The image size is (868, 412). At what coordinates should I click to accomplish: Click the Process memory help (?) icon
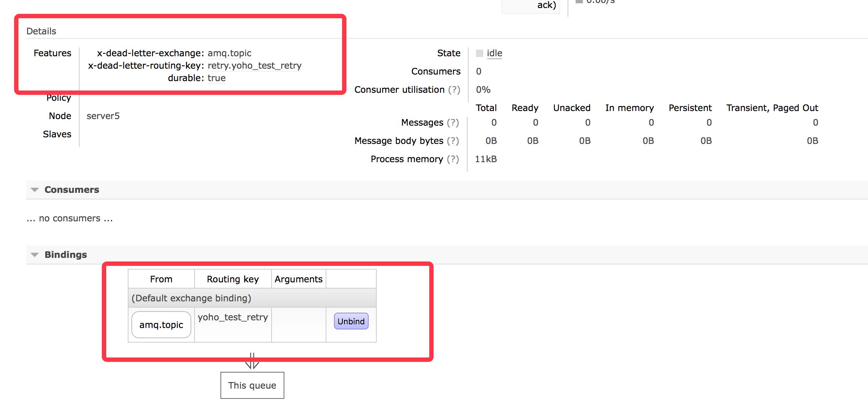[453, 159]
